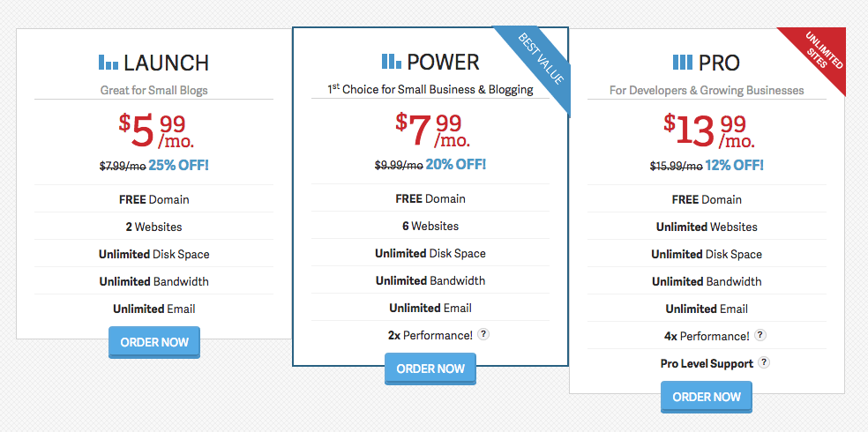
Task: Order the Pro plan now
Action: pyautogui.click(x=707, y=397)
